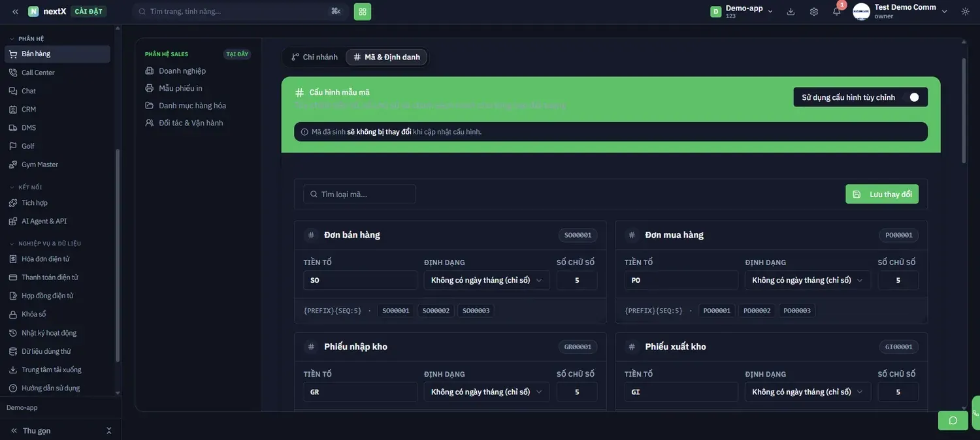The height and width of the screenshot is (440, 980).
Task: Open the Demo-app workspace switcher
Action: tap(742, 11)
